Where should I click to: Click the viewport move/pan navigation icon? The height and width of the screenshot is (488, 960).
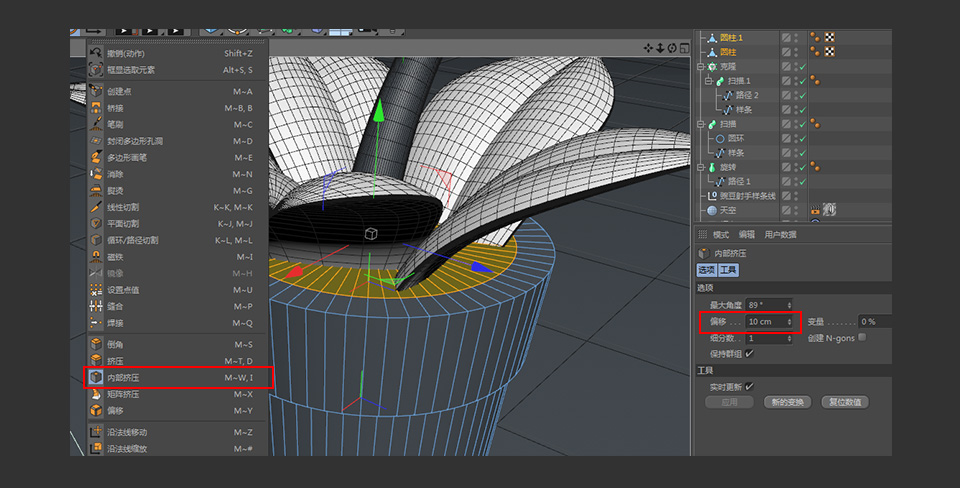coord(648,48)
